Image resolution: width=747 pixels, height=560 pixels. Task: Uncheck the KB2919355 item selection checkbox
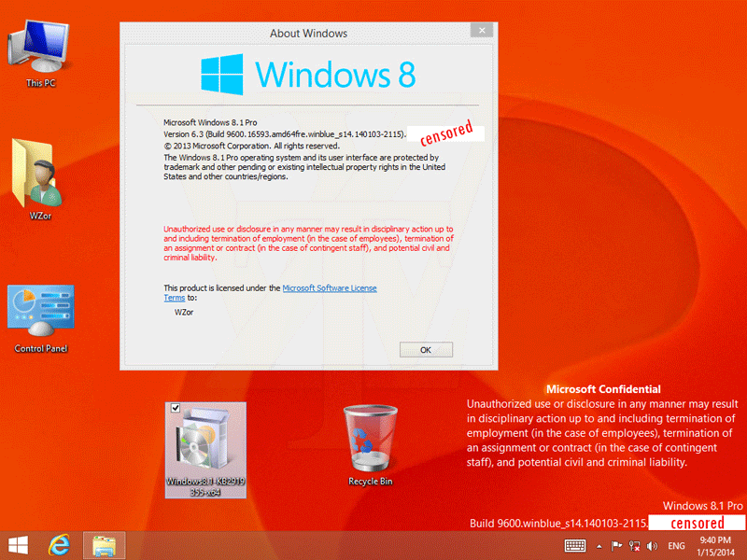click(x=175, y=410)
